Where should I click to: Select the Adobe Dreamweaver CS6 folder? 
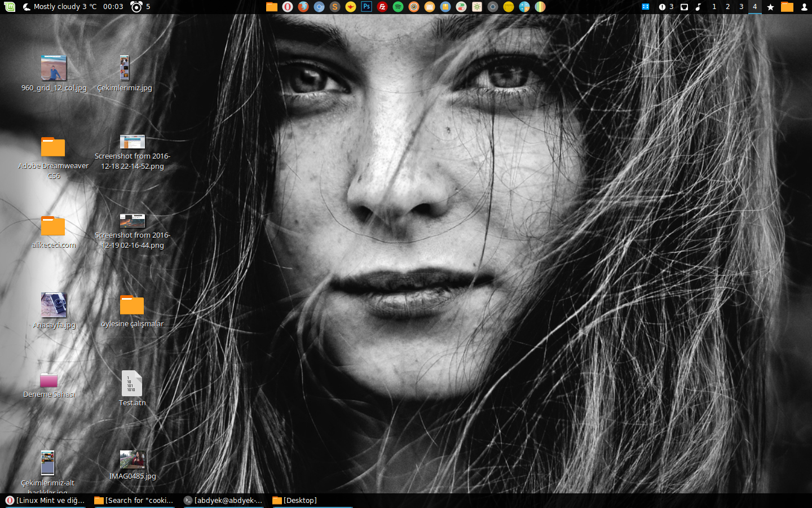(x=53, y=158)
